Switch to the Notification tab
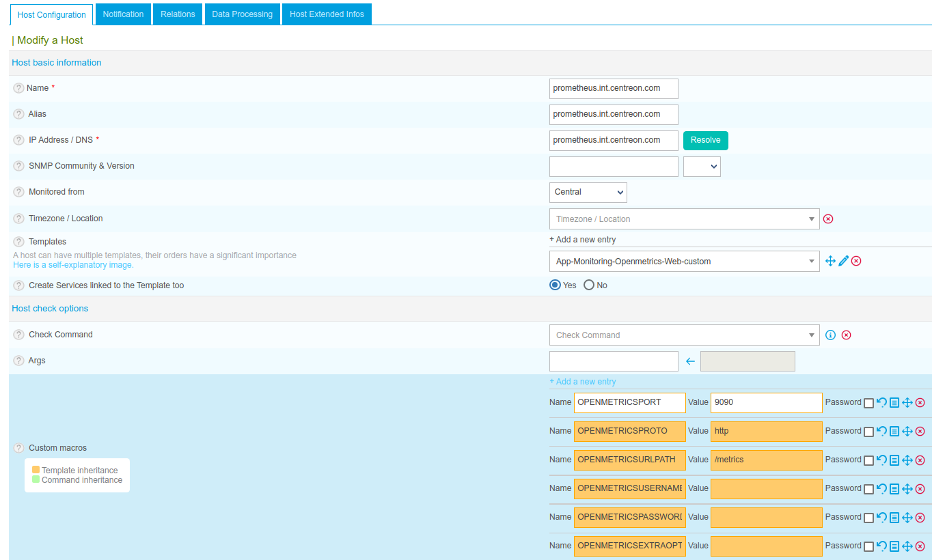This screenshot has height=560, width=932. [123, 14]
